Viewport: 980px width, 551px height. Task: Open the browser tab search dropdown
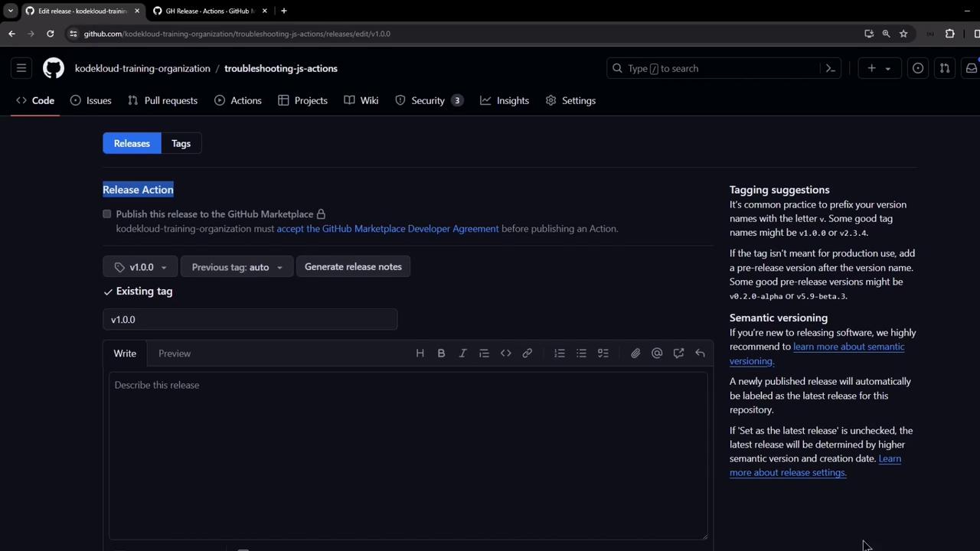[10, 11]
